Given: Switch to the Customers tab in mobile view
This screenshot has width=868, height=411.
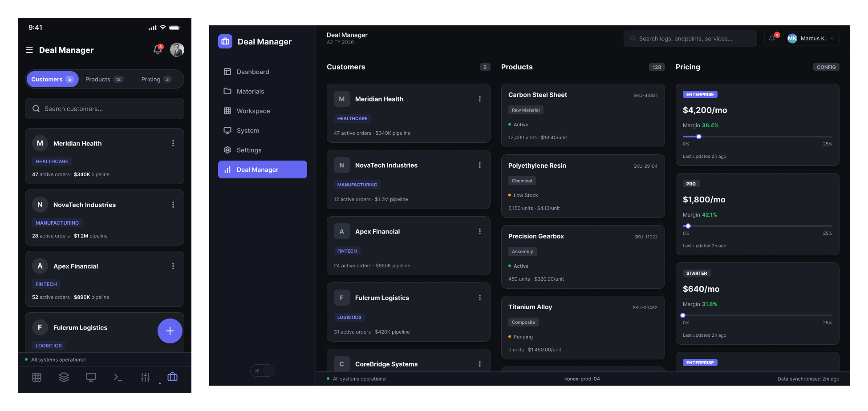Looking at the screenshot, I should coord(53,79).
